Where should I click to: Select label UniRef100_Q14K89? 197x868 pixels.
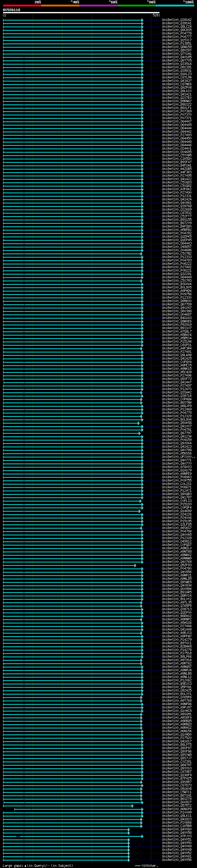click(x=177, y=511)
